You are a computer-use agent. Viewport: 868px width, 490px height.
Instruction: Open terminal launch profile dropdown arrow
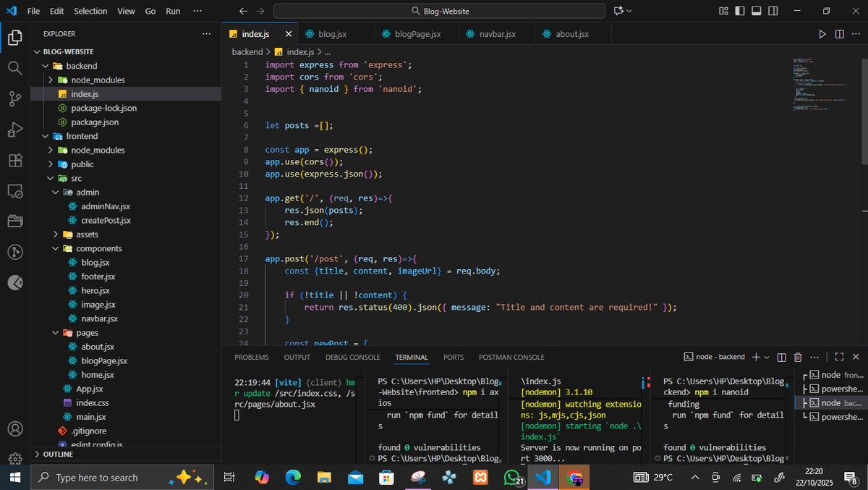tap(768, 357)
